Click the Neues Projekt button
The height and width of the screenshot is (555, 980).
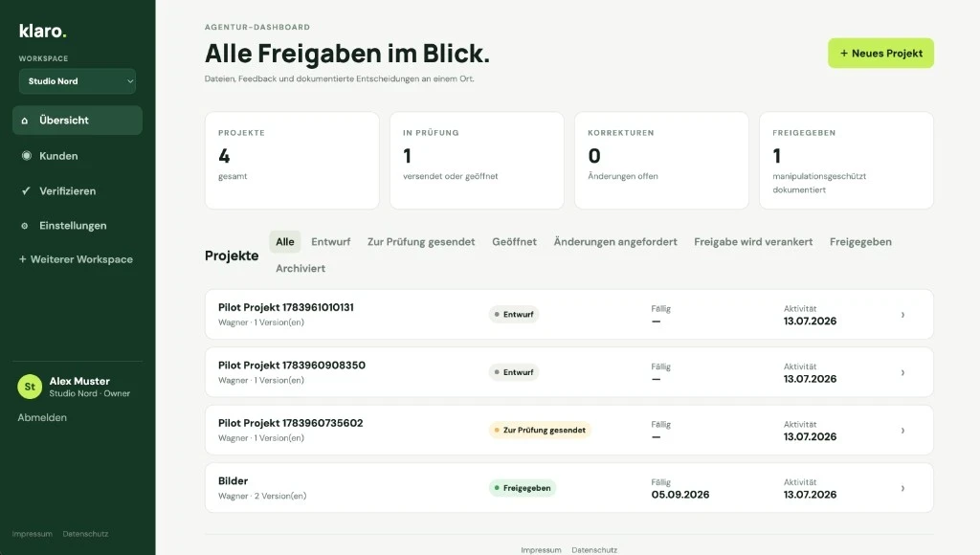click(x=880, y=54)
